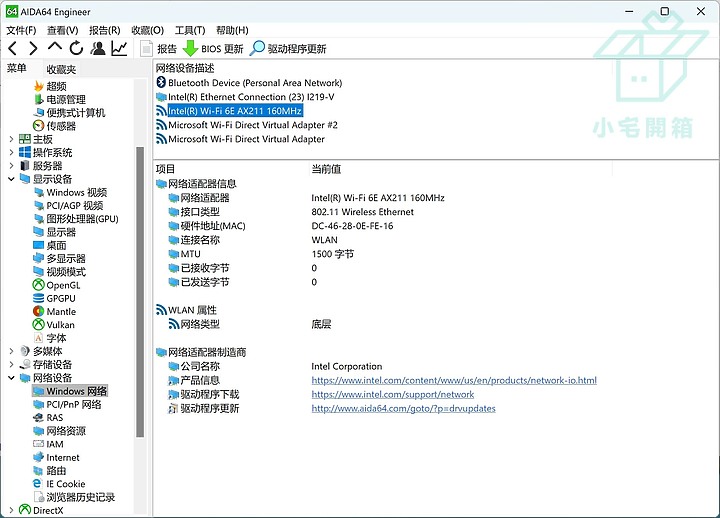
Task: Select the 视频模式 tree item
Action: (60, 272)
